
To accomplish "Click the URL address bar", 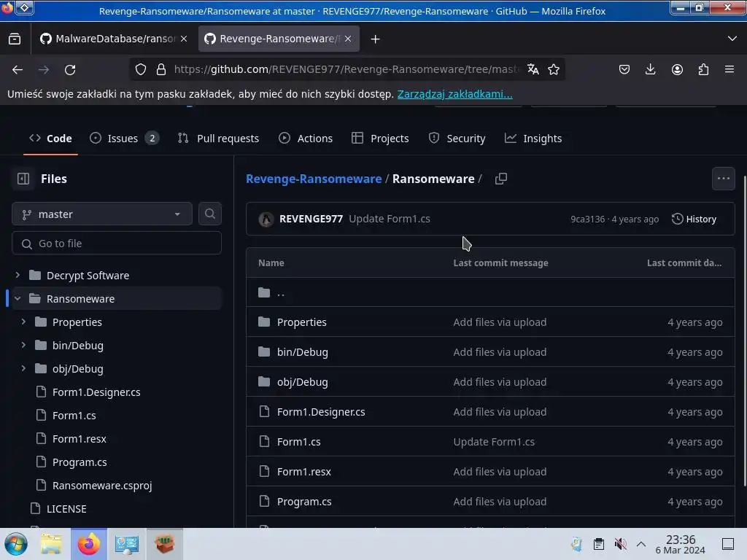I will click(348, 69).
